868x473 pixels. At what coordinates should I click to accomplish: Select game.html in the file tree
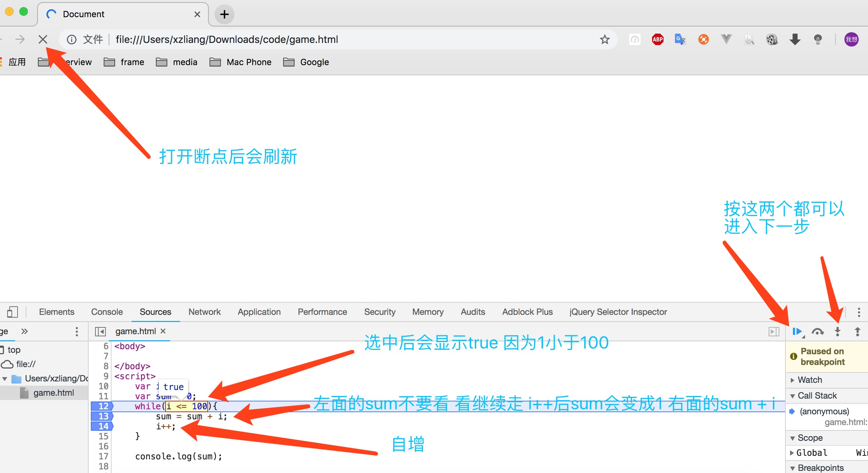point(54,393)
